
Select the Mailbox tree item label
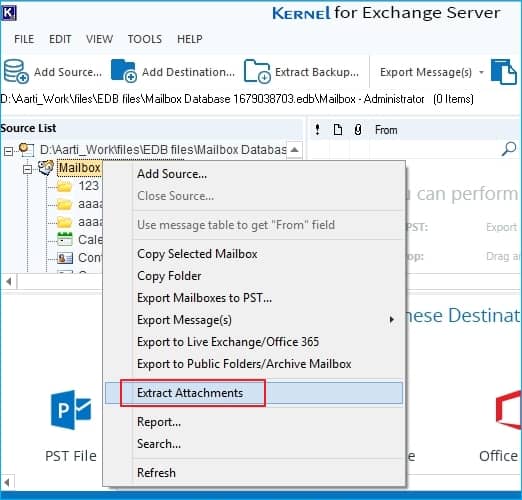click(80, 168)
